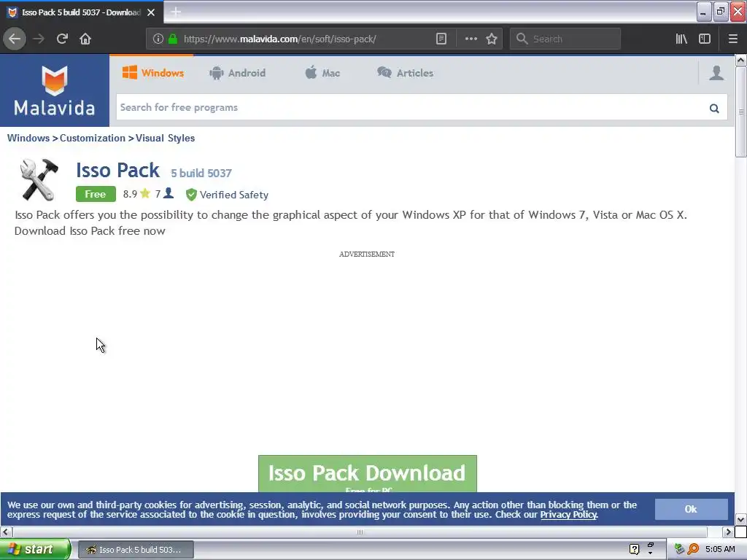
Task: Reload the current page
Action: [62, 39]
